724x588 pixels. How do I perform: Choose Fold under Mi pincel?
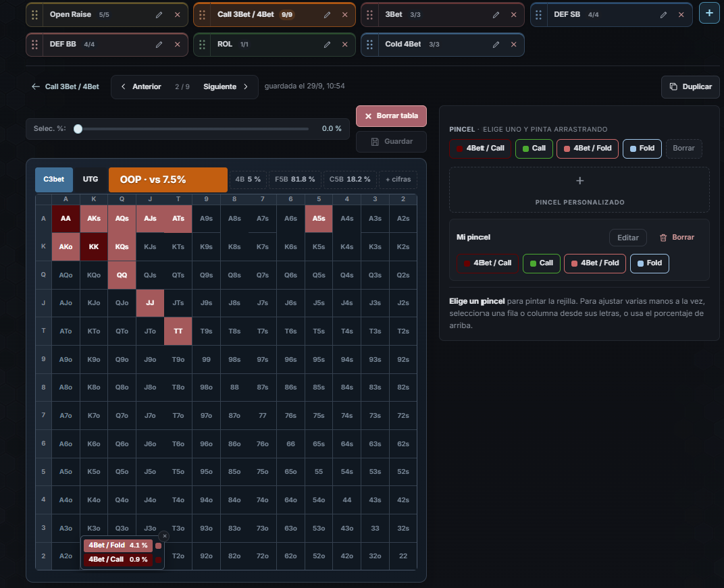click(x=649, y=263)
